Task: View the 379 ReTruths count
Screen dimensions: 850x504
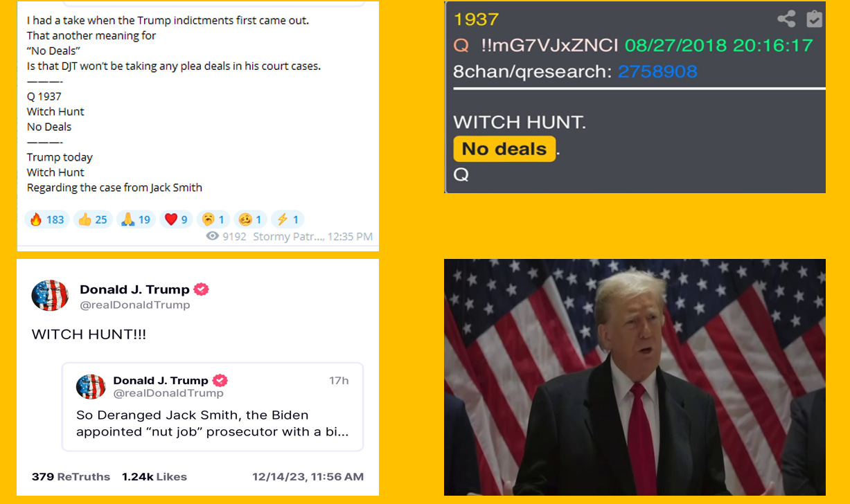Action: point(71,476)
